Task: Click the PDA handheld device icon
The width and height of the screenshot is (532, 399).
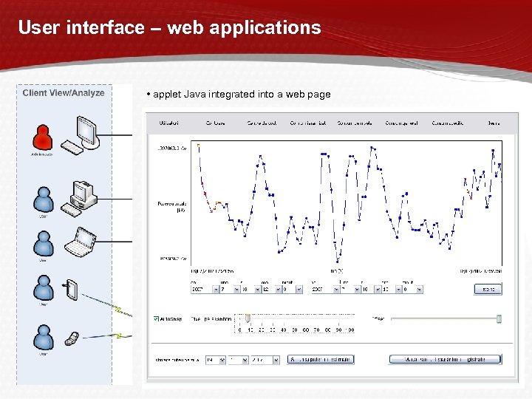Action: pos(71,290)
